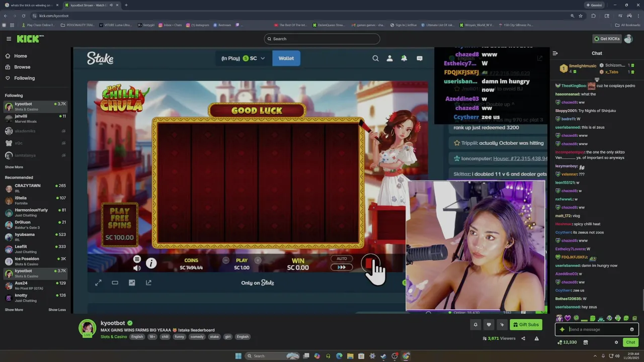The image size is (644, 362).
Task: Open the live stats chart icon
Action: point(132,283)
